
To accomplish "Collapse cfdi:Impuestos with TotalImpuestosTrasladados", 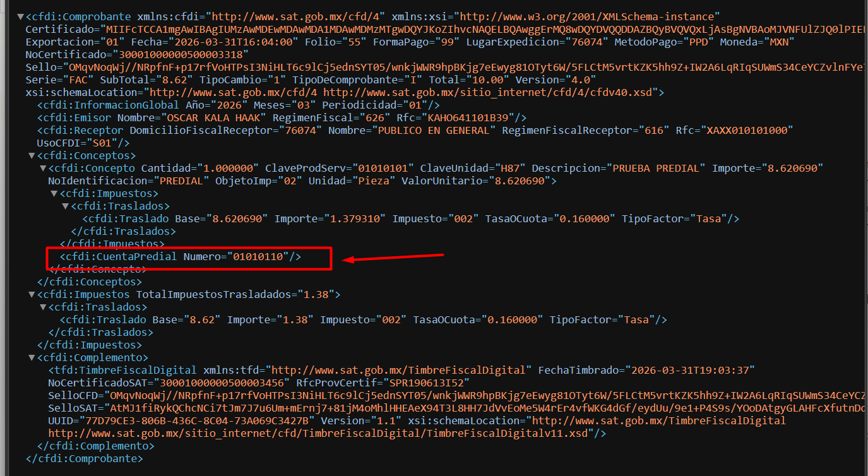I will pyautogui.click(x=32, y=294).
